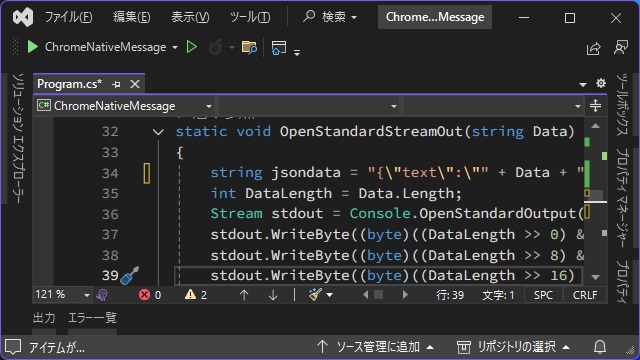Click line number 34 in gutter
This screenshot has width=640, height=360.
coord(110,173)
